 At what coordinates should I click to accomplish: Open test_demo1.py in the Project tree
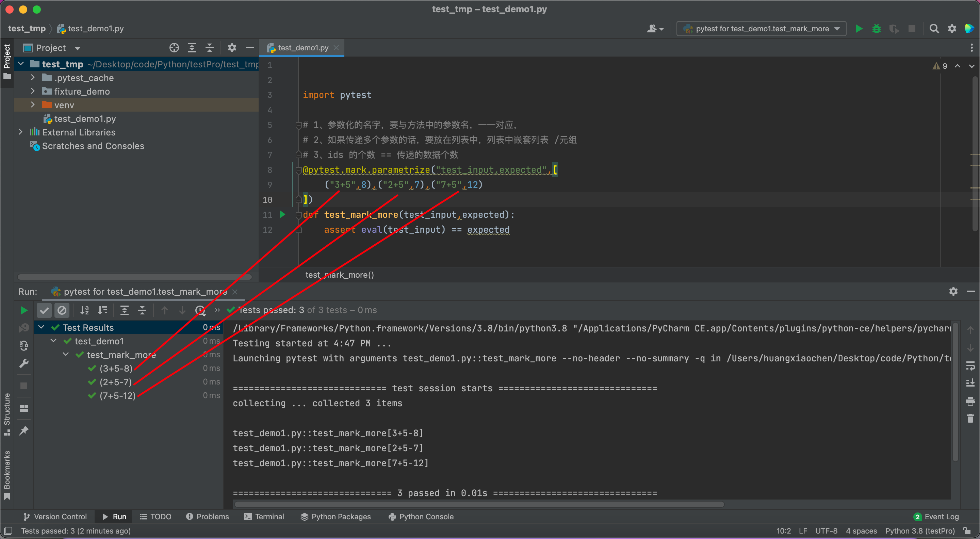click(x=85, y=119)
